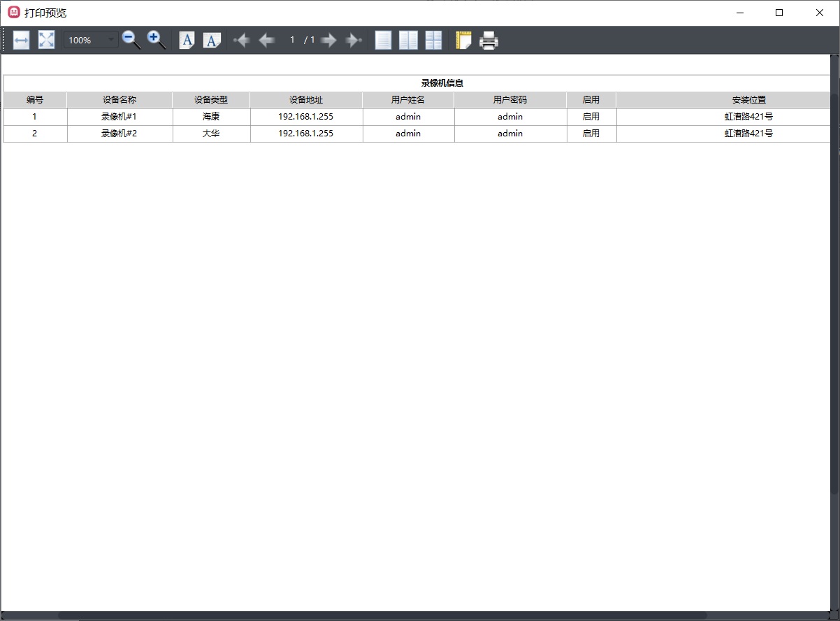This screenshot has width=840, height=621.
Task: Enable facing pages view mode
Action: (x=408, y=41)
